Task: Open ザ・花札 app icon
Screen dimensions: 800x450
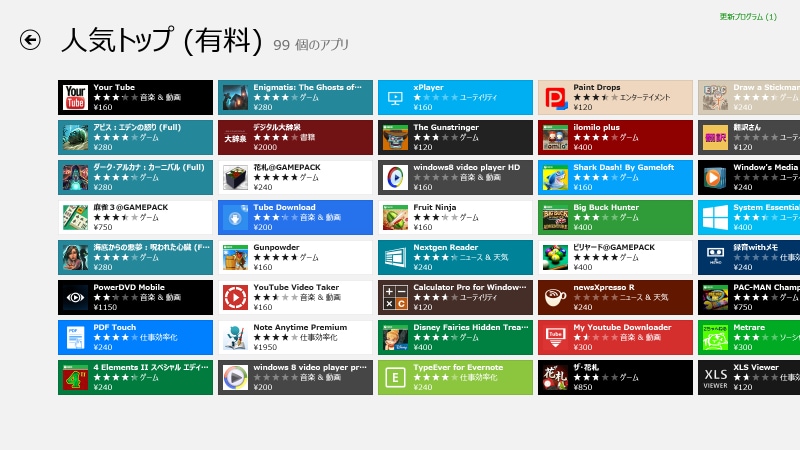Action: click(555, 378)
